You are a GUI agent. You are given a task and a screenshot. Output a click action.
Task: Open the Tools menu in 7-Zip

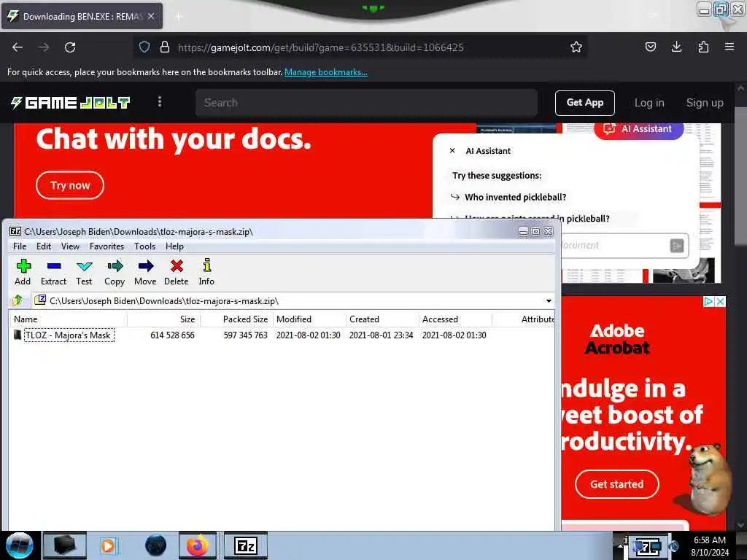[145, 246]
